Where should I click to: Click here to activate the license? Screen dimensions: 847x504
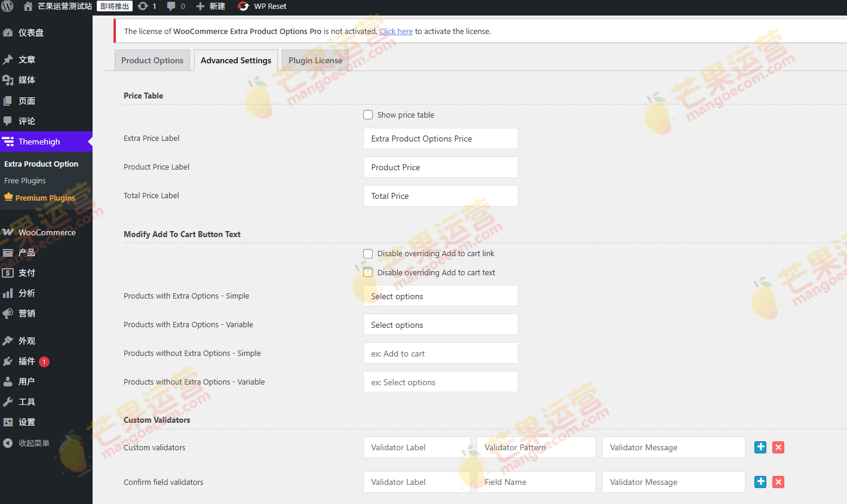(x=396, y=31)
